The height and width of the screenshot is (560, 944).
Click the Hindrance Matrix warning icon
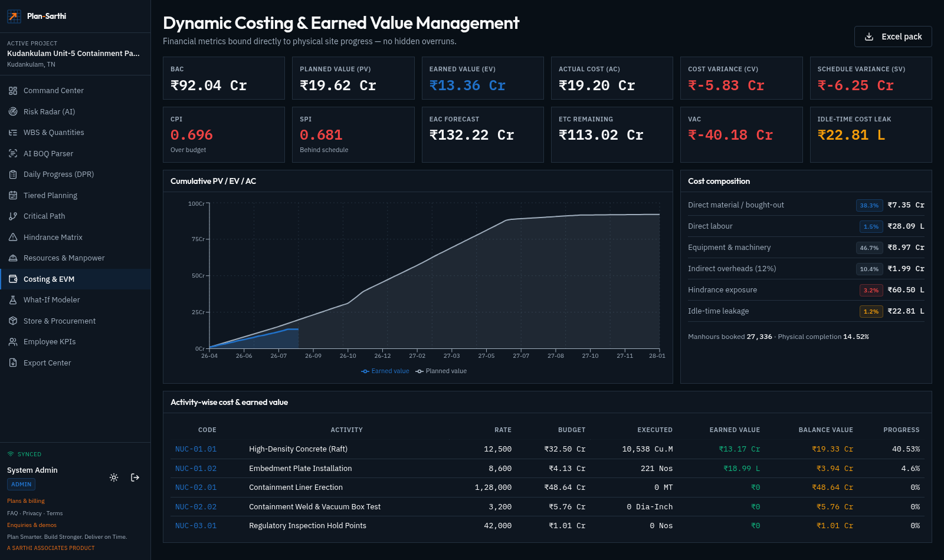(x=13, y=237)
